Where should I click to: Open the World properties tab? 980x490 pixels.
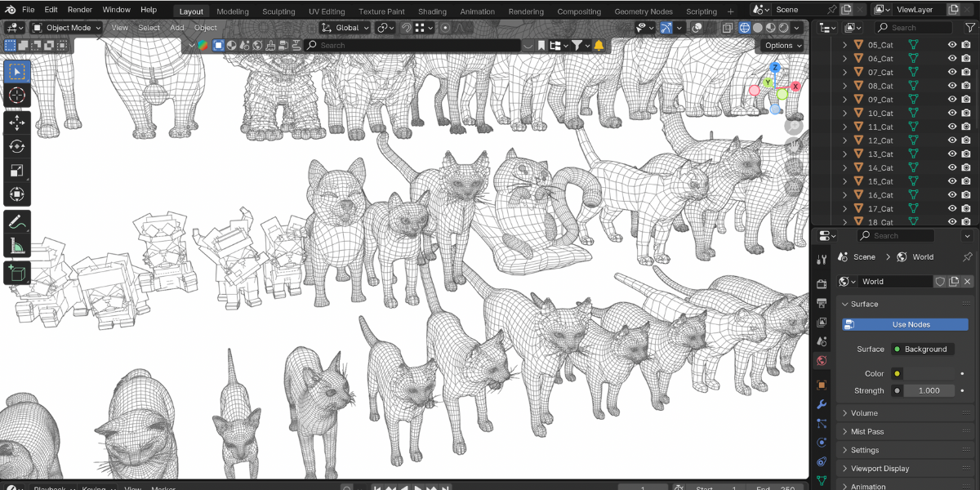pos(822,360)
